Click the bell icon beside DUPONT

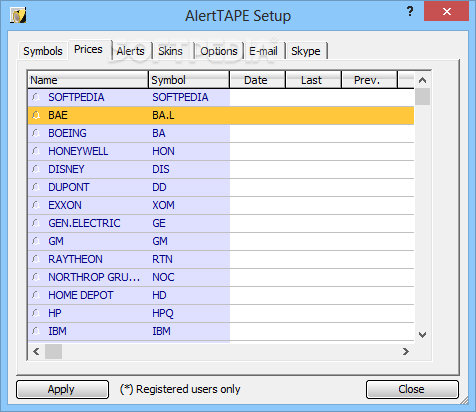pos(36,187)
